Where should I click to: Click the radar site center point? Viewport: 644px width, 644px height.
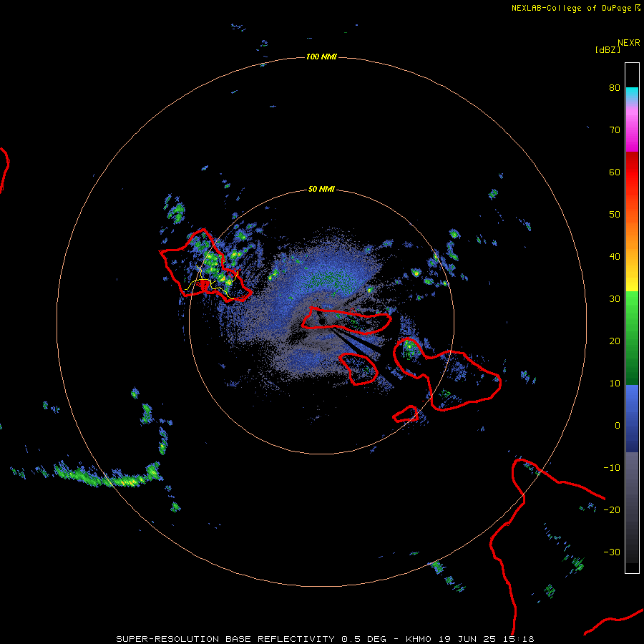click(322, 321)
